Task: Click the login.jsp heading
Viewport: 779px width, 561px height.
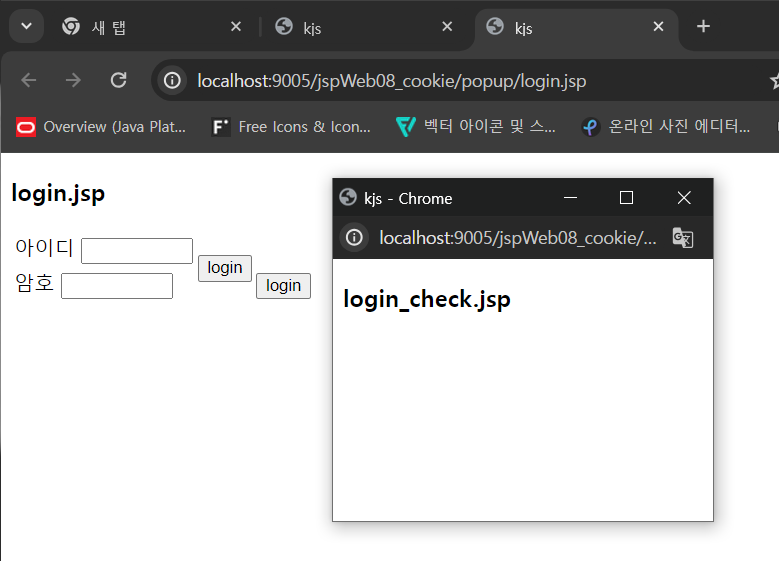Action: [x=58, y=194]
